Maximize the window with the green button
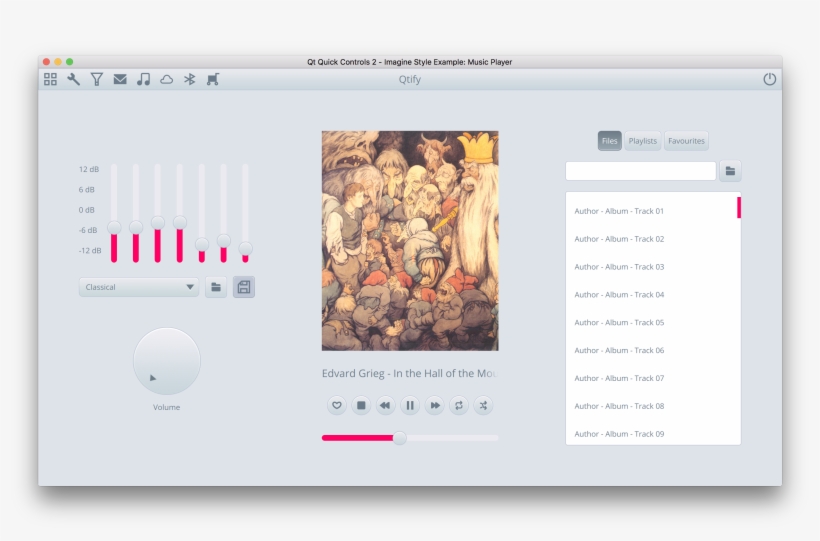Viewport: 820px width, 541px height. [70, 62]
